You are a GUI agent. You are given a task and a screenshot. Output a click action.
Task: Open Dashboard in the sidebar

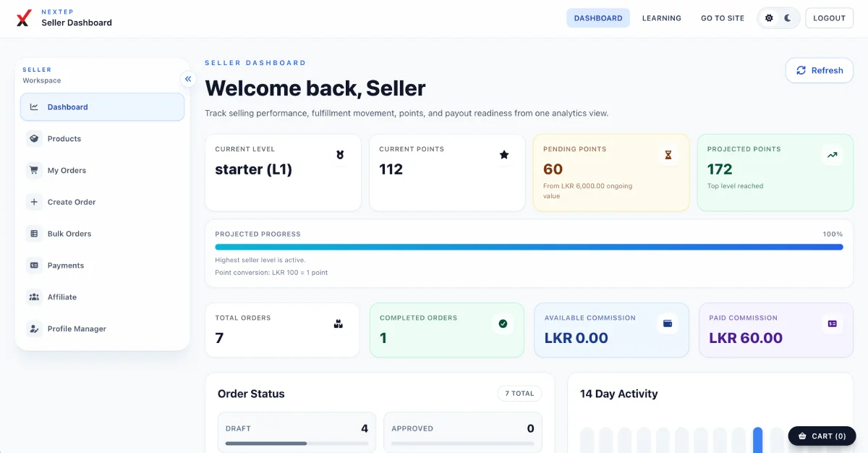pyautogui.click(x=102, y=107)
